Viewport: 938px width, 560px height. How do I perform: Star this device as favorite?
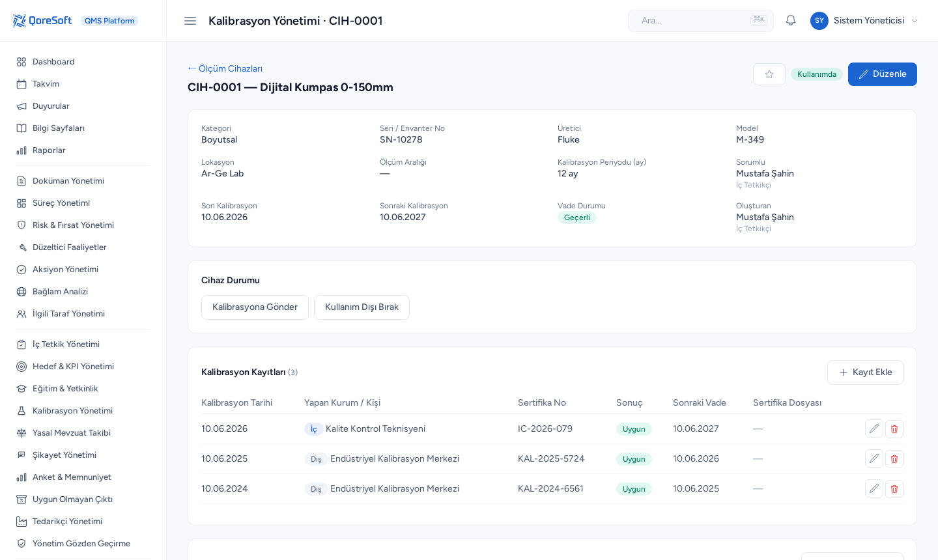(x=769, y=74)
